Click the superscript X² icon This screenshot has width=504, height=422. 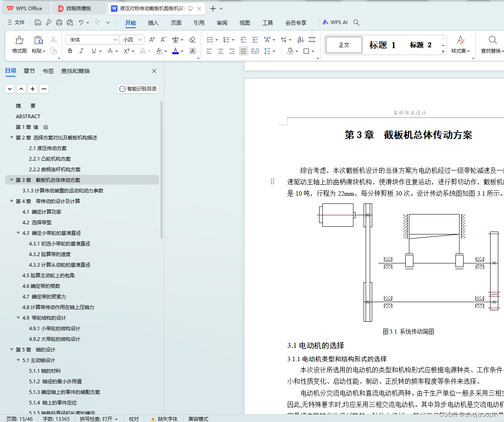(x=127, y=51)
